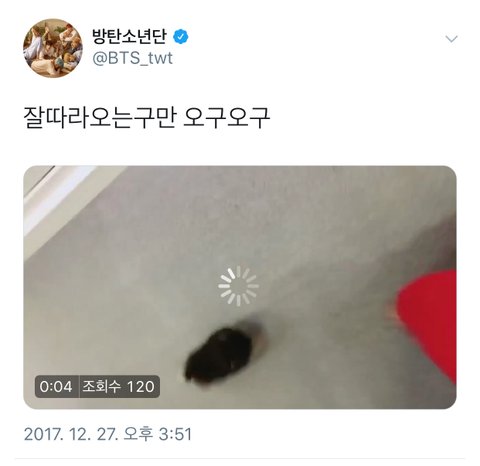Click the loading spinner on the video
This screenshot has height=466, width=480.
coord(239,286)
